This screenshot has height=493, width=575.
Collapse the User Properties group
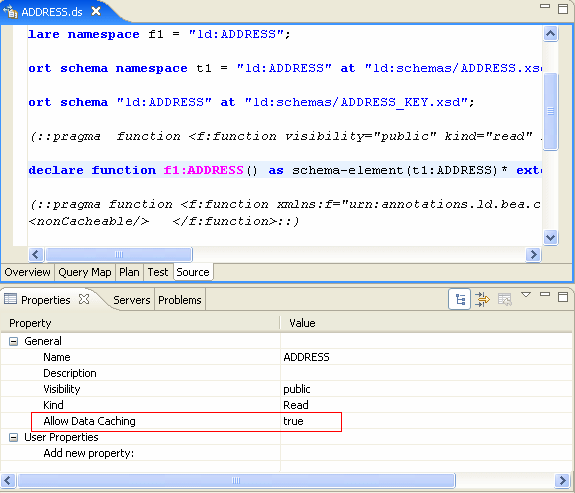tap(13, 438)
